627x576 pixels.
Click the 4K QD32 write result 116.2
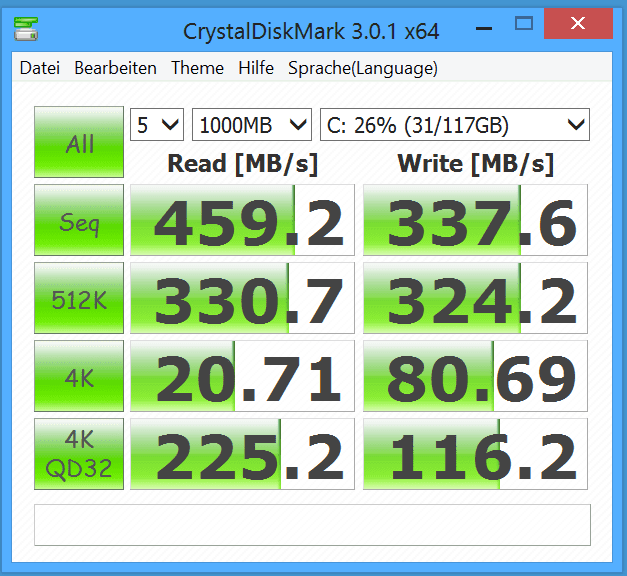[x=475, y=454]
